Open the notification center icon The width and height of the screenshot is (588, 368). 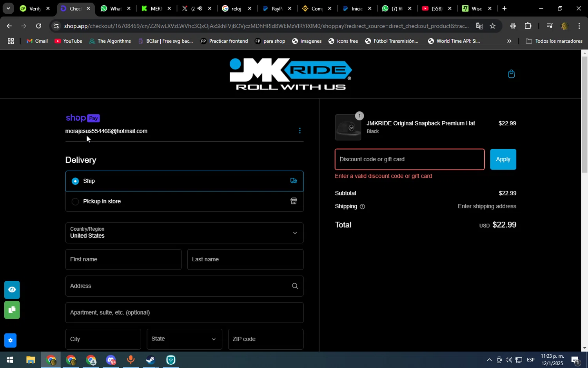pos(575,360)
